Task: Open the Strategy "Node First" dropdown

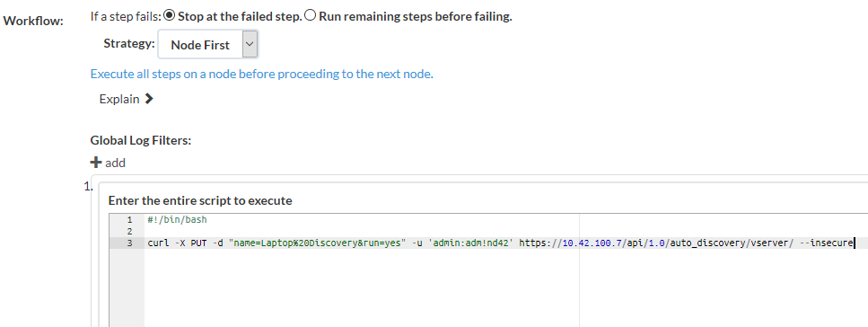Action: coord(207,45)
